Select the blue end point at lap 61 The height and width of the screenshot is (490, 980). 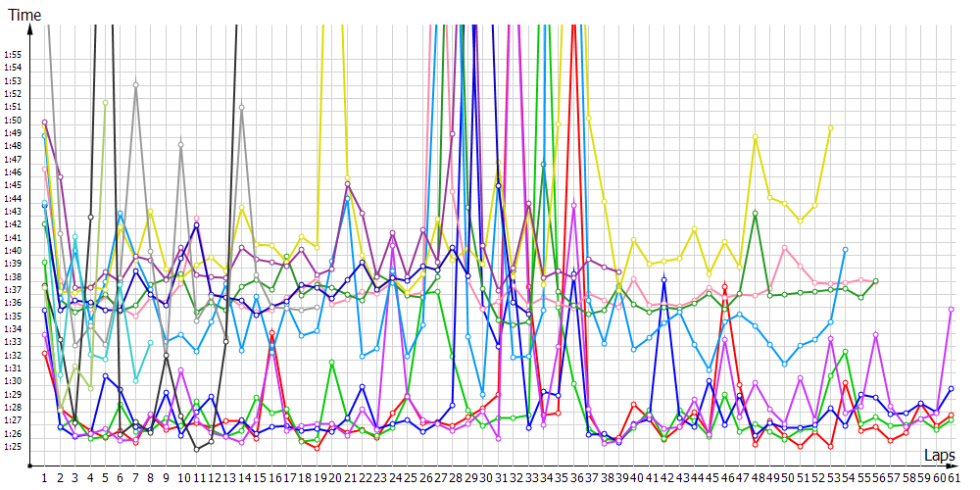952,389
